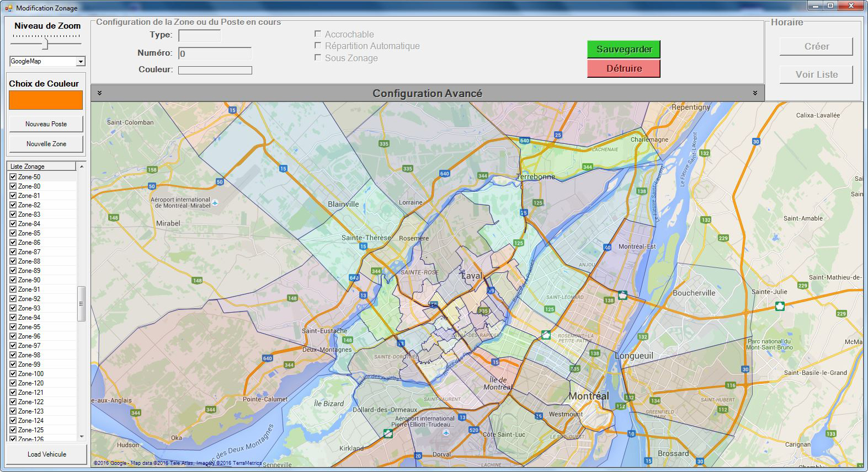Click the Créer button in Horaire
The width and height of the screenshot is (868, 472).
816,46
